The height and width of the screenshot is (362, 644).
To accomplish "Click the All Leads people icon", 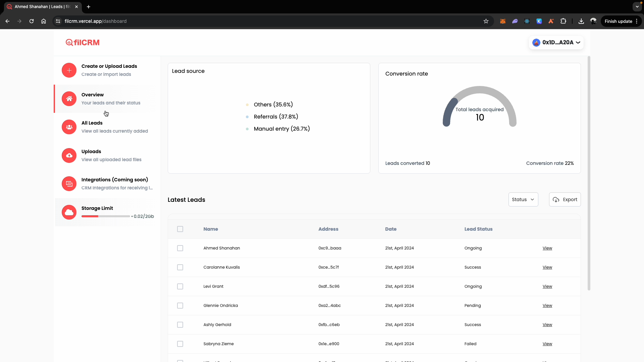I will coord(69,127).
